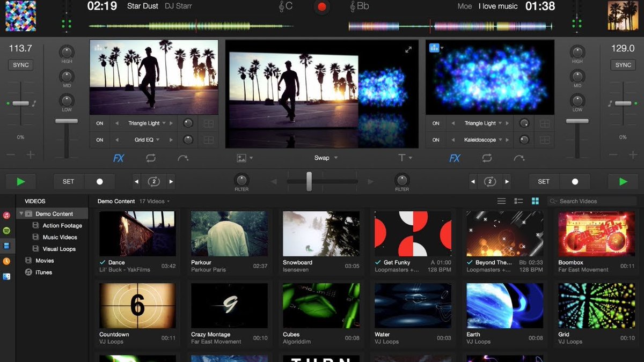Open the right deck blue visualizer icon
This screenshot has width=644, height=362.
[434, 48]
